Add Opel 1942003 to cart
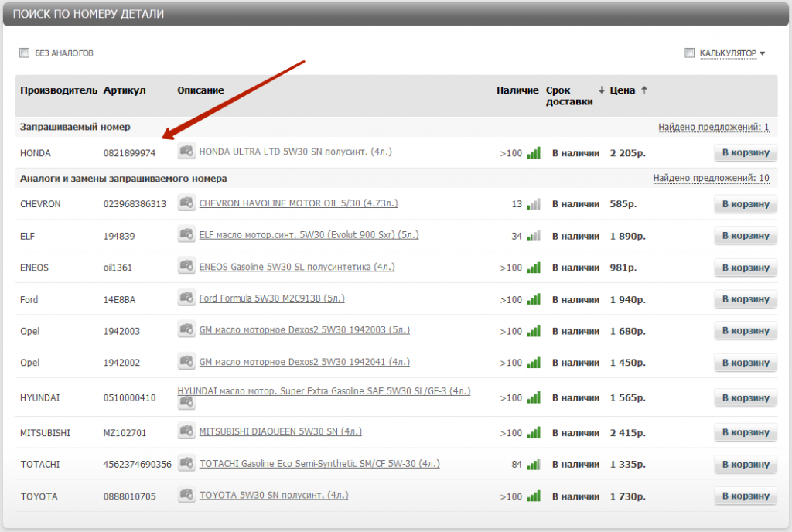This screenshot has height=532, width=792. pos(746,331)
